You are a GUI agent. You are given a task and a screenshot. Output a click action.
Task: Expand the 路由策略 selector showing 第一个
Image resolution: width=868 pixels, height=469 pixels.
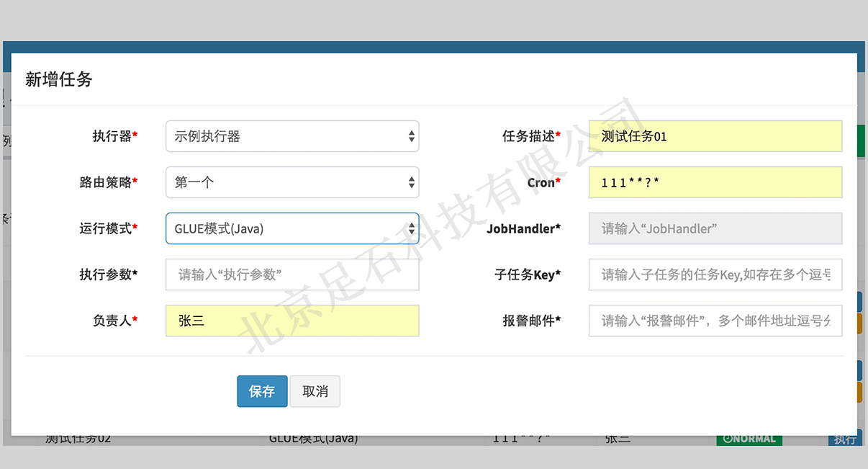pyautogui.click(x=291, y=182)
